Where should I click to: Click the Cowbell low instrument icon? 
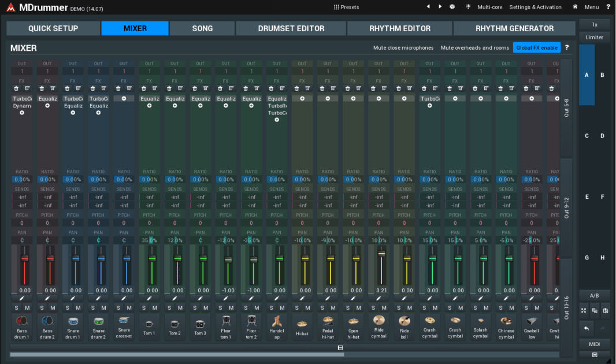(532, 321)
